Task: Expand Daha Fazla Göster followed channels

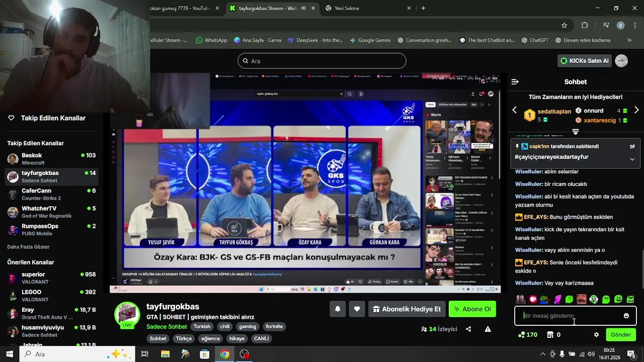Action: [28, 247]
